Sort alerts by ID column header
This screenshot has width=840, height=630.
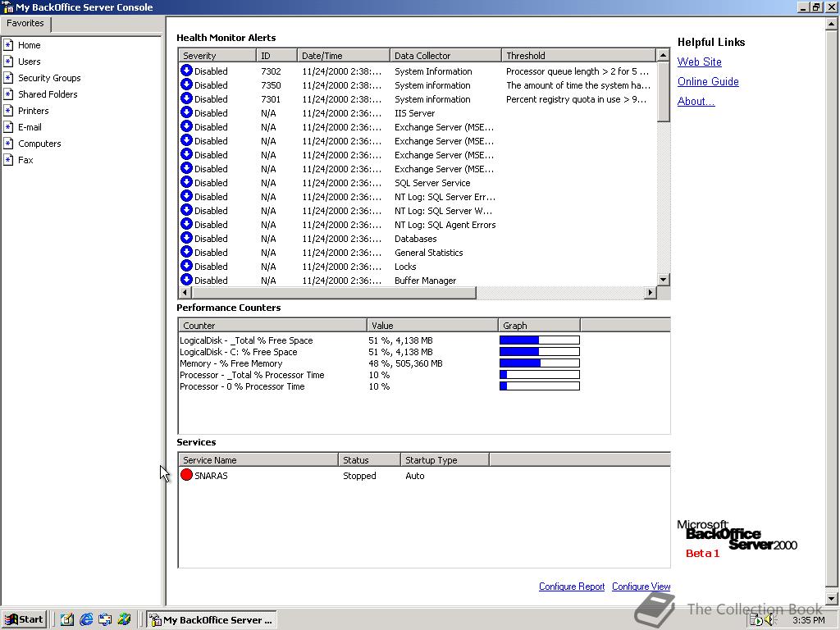(276, 56)
